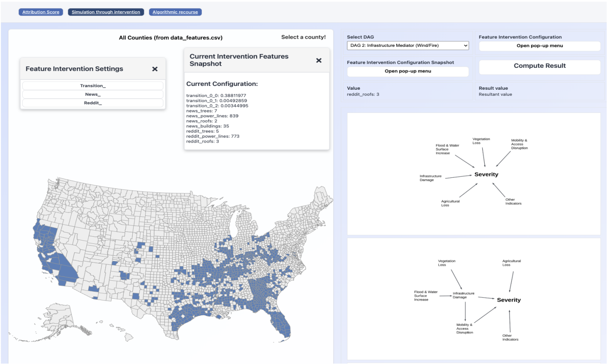Click the Severity node in the top DAG
The image size is (608, 364).
(486, 175)
